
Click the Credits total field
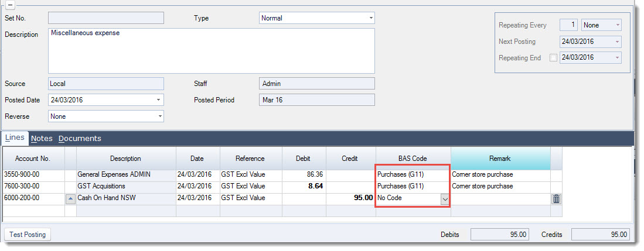tap(601, 235)
